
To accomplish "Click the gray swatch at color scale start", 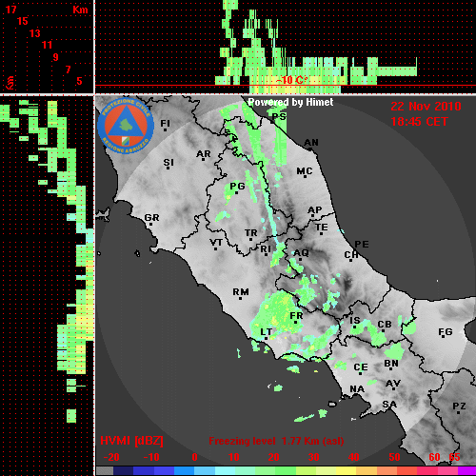I will tap(105, 471).
